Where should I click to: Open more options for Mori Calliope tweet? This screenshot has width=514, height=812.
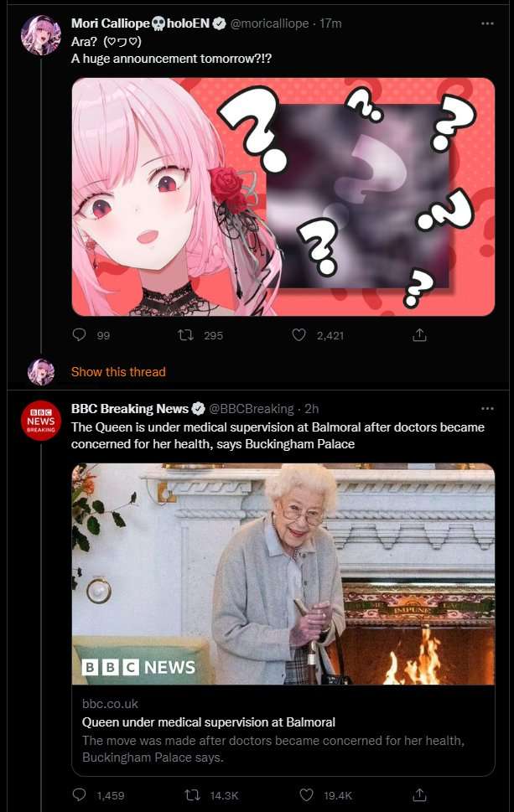[x=487, y=23]
